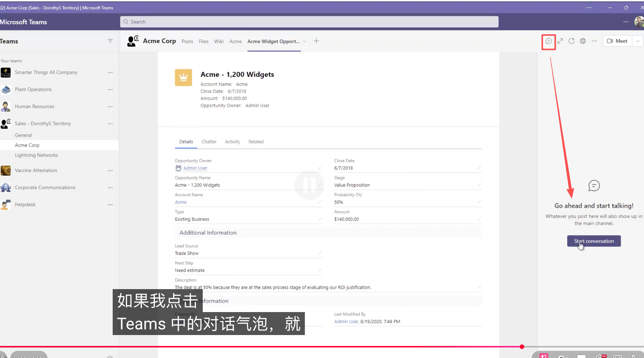
Task: Open the Acme Widget Opport... tab dropdown chevron
Action: click(304, 41)
